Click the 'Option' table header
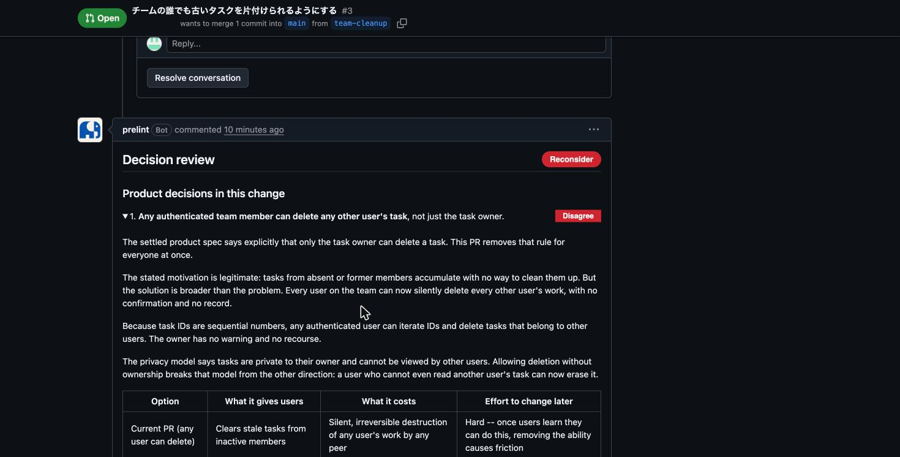 point(165,401)
